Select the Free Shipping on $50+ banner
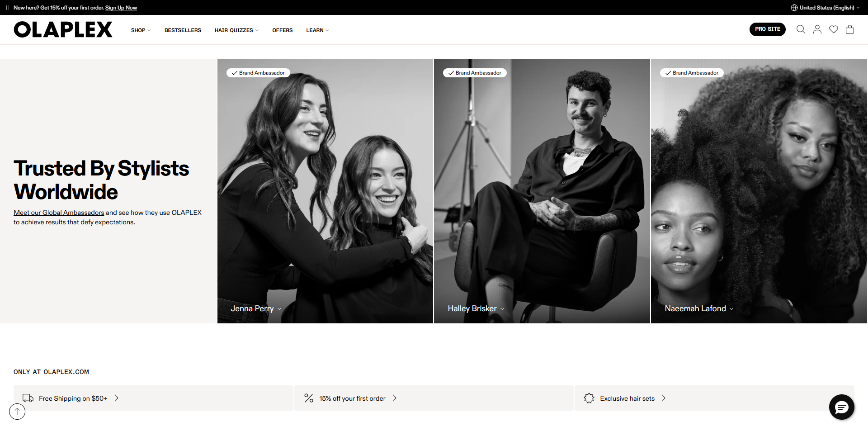The height and width of the screenshot is (431, 868). coord(153,398)
